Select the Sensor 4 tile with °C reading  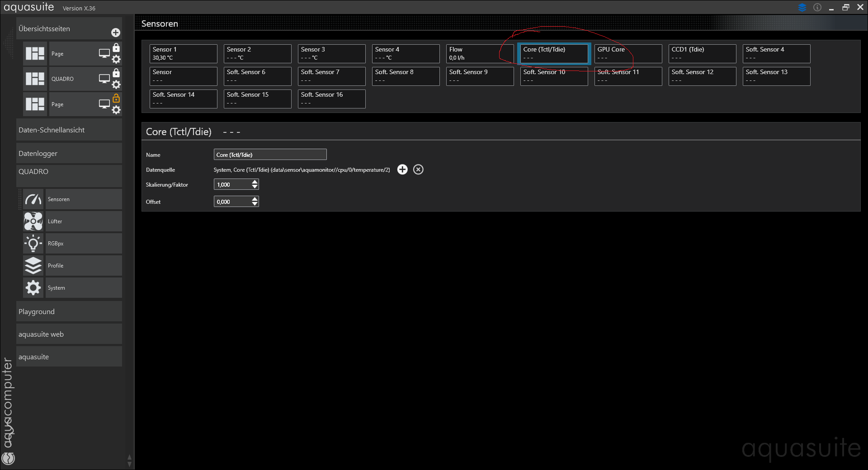coord(406,54)
